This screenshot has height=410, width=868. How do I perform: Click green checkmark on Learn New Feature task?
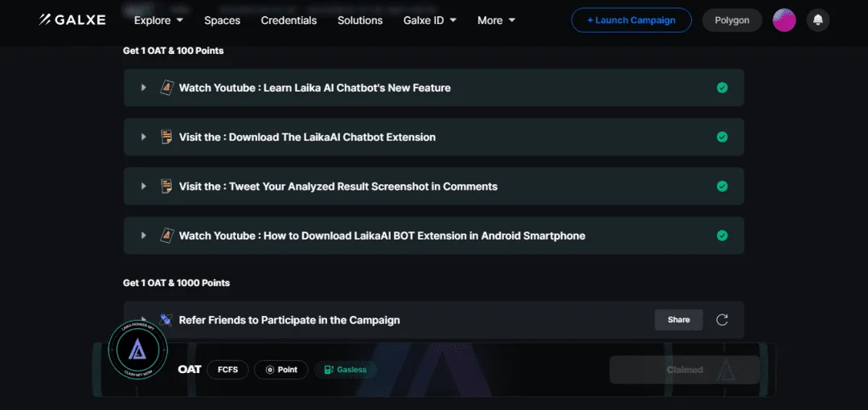tap(722, 88)
